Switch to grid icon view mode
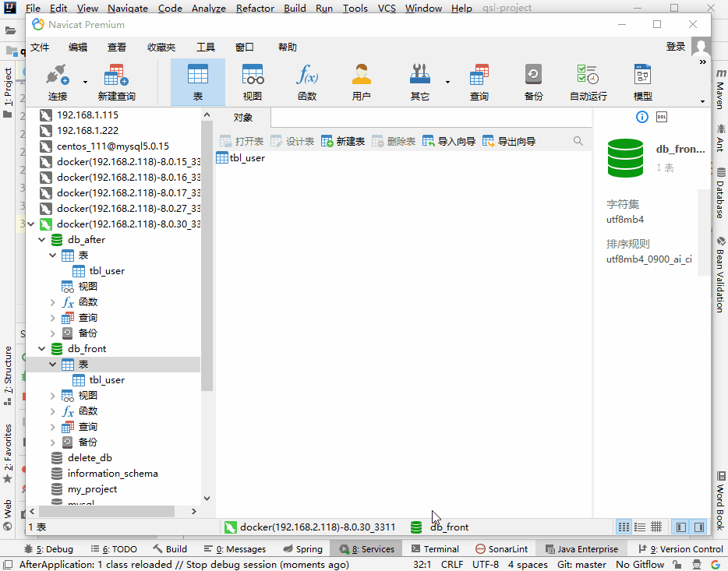The image size is (728, 571). click(624, 527)
